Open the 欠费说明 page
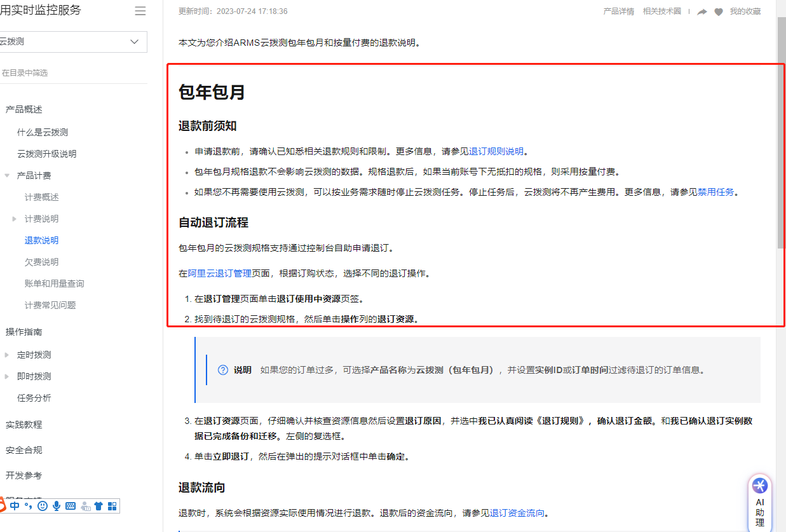 click(42, 262)
